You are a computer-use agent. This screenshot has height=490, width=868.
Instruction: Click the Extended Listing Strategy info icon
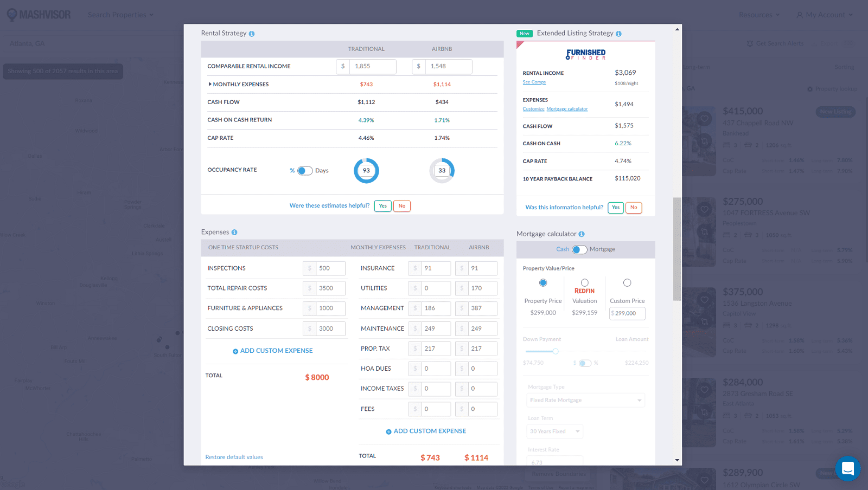coord(618,34)
